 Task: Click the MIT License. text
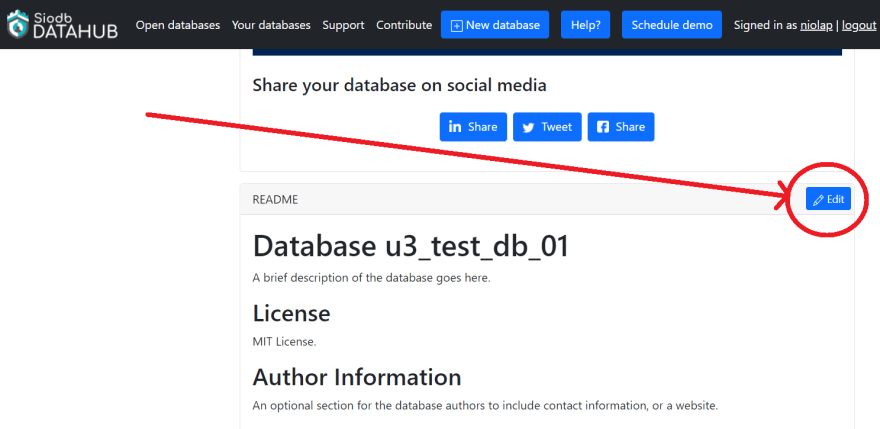coord(285,341)
